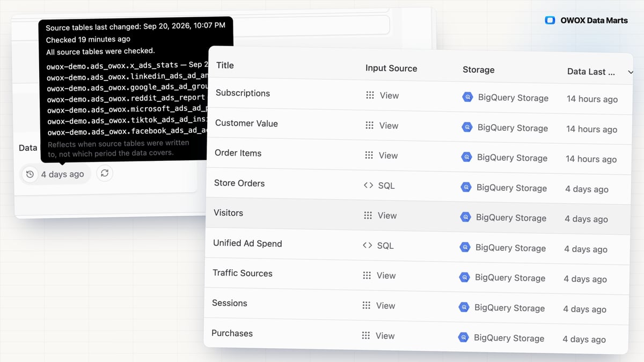Screen dimensions: 644x362
Task: Click the View grid icon in Subscriptions row
Action: coord(370,95)
